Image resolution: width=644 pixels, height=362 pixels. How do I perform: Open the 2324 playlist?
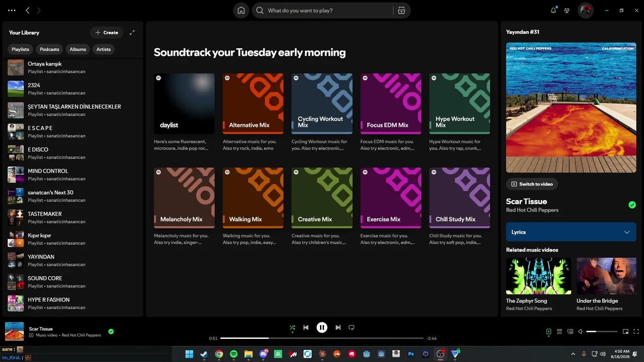pyautogui.click(x=73, y=89)
